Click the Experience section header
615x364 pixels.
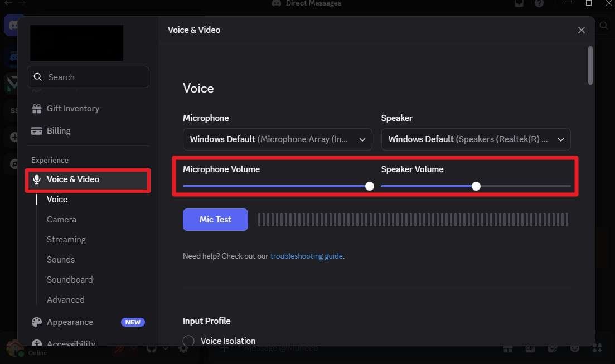[50, 160]
